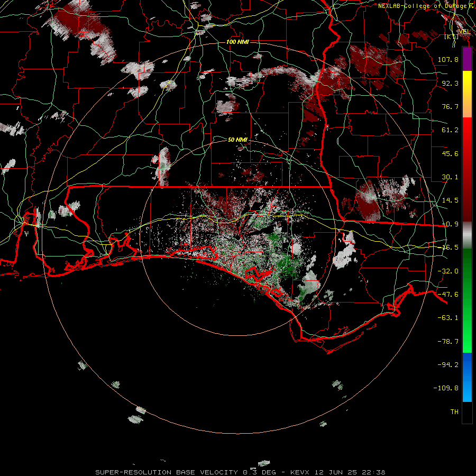Select the -0.9 legend value
The width and height of the screenshot is (476, 476).
point(450,224)
